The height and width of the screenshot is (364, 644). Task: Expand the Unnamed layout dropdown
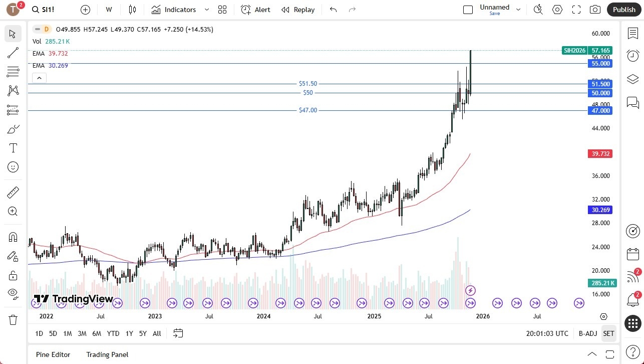pos(518,10)
